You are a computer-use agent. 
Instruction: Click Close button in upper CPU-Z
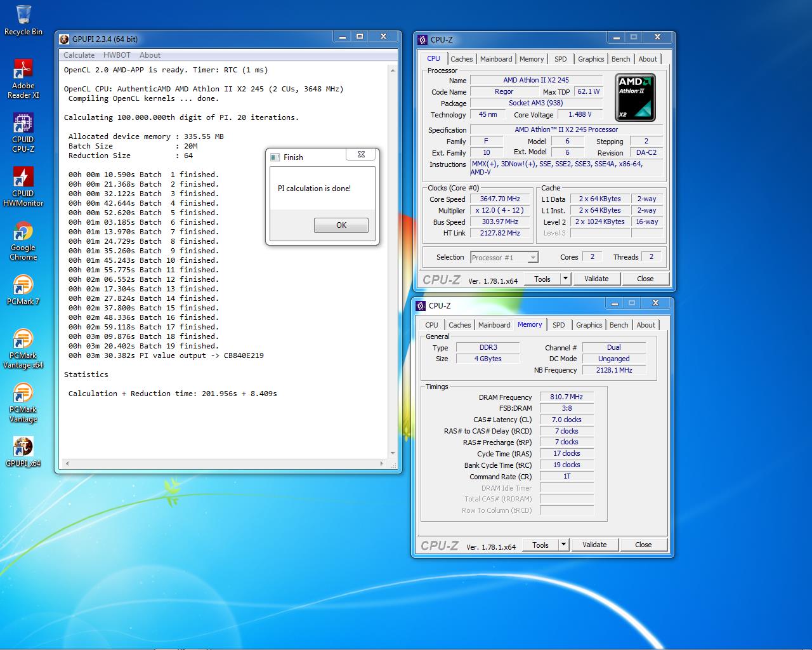pyautogui.click(x=645, y=279)
